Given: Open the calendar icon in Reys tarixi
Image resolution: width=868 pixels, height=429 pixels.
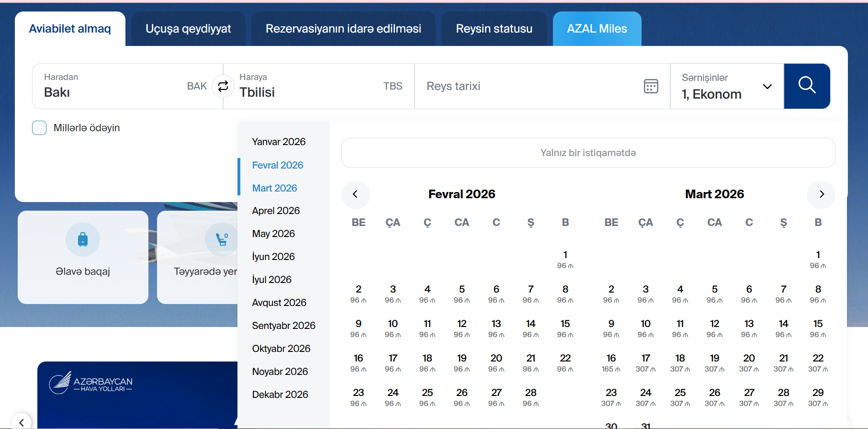Looking at the screenshot, I should [x=651, y=86].
